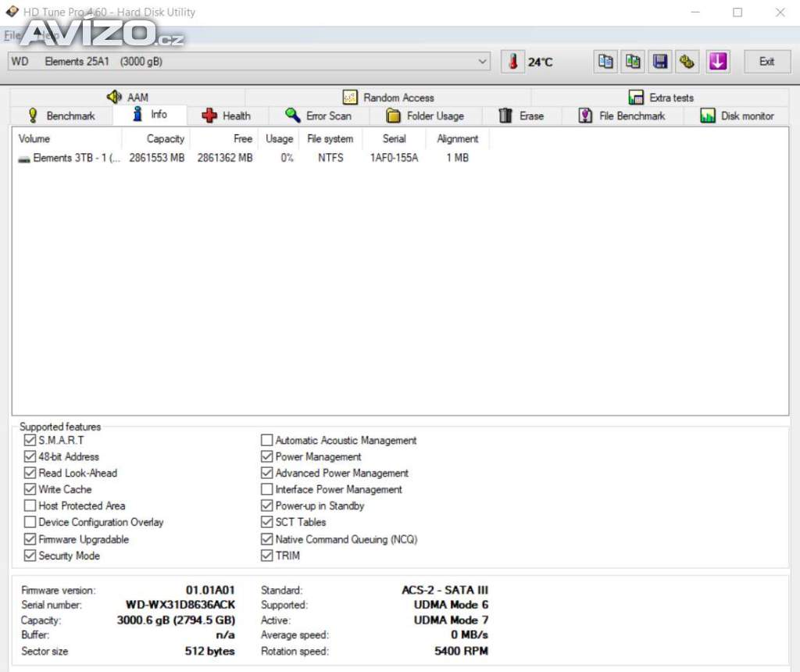800x672 pixels.
Task: Maximize the HD Tune Pro window
Action: pyautogui.click(x=737, y=13)
